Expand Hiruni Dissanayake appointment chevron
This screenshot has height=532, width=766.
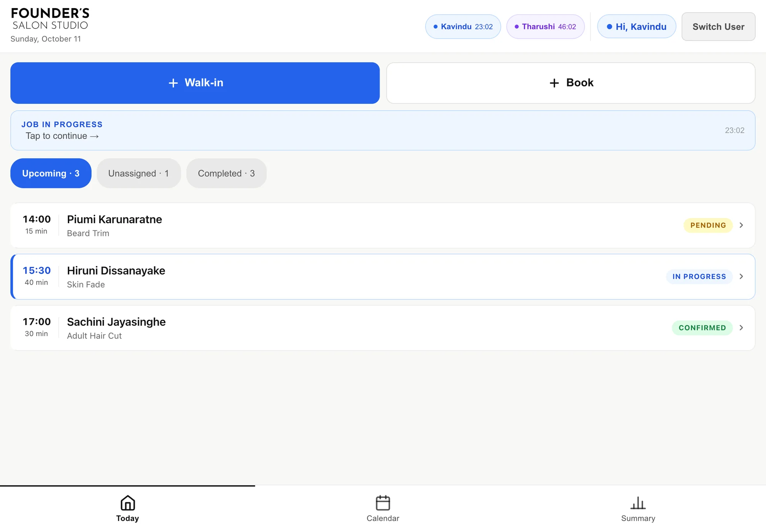pos(741,276)
